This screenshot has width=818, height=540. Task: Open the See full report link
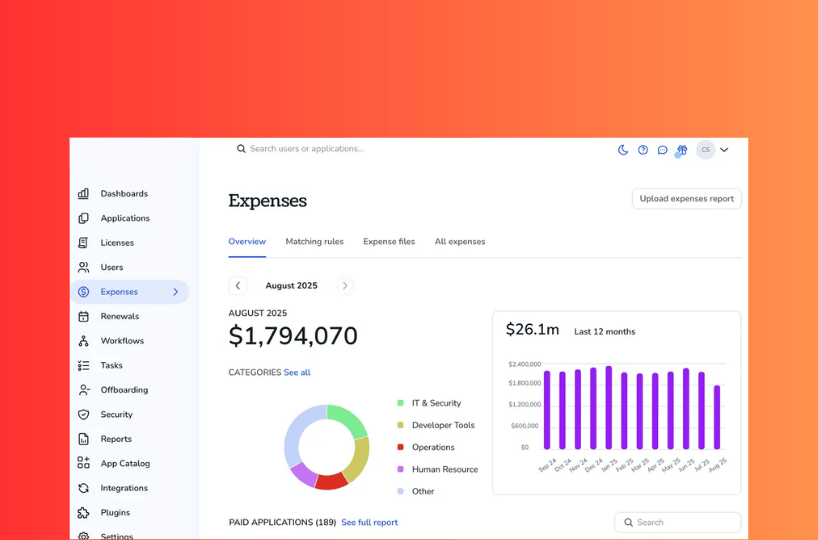369,522
